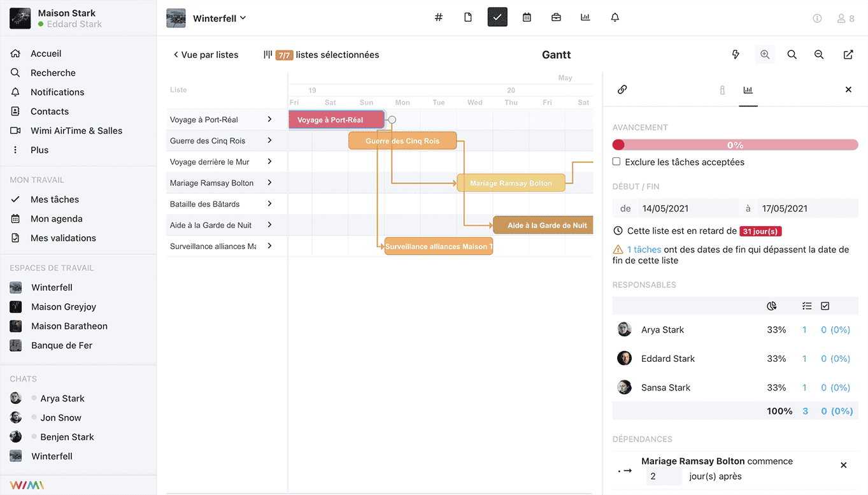Expand the Voyage à Port-Réal list row
Image resolution: width=868 pixels, height=495 pixels.
click(x=269, y=120)
